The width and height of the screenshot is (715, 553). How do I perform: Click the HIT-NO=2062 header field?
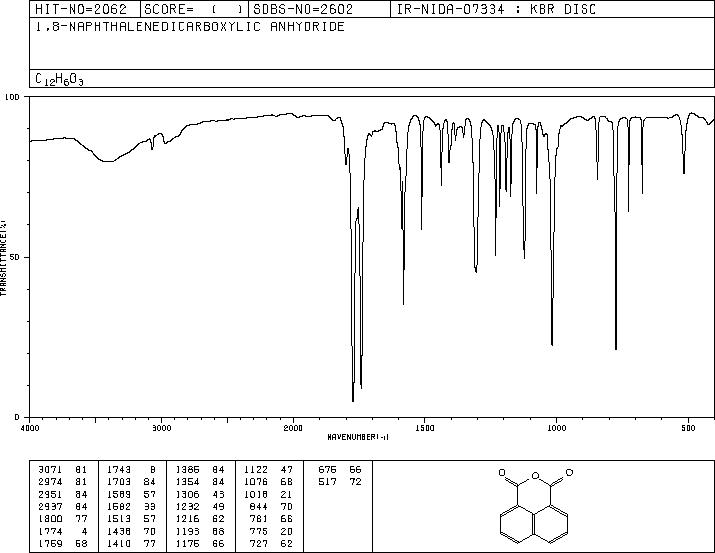coord(85,9)
